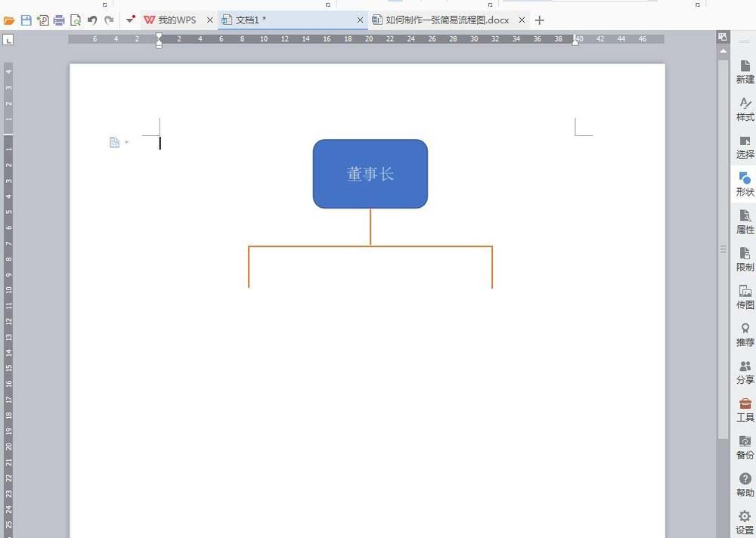The width and height of the screenshot is (756, 538).
Task: Expand the document options dropdown near the cursor
Action: coord(126,142)
